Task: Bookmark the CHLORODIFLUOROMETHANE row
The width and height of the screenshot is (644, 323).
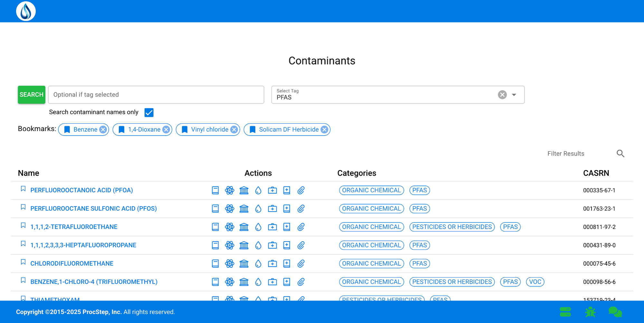Action: (23, 262)
